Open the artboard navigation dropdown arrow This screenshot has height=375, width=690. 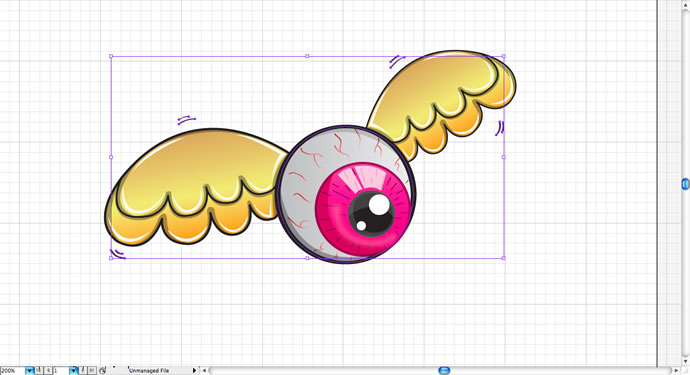pyautogui.click(x=73, y=371)
